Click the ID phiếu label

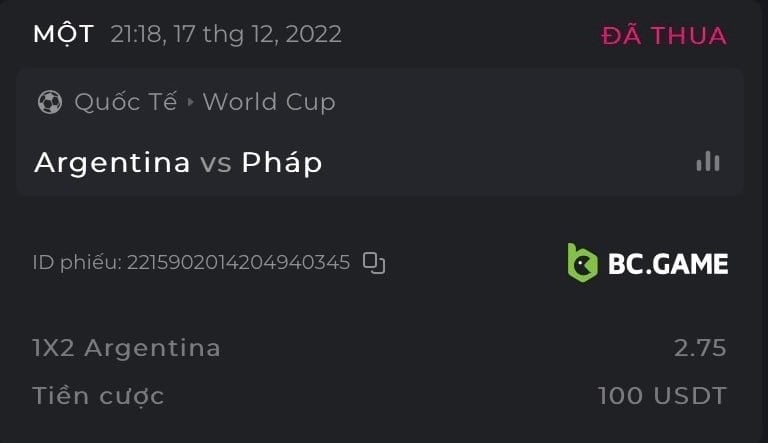coord(76,263)
